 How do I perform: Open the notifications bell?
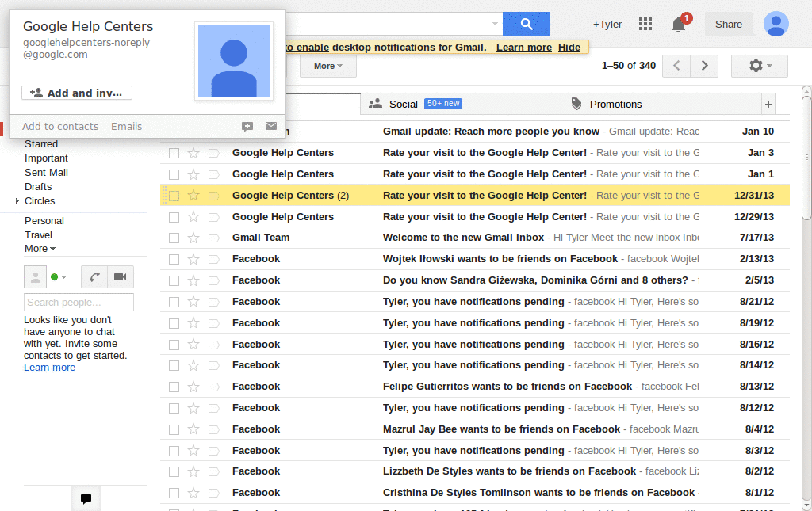point(679,24)
